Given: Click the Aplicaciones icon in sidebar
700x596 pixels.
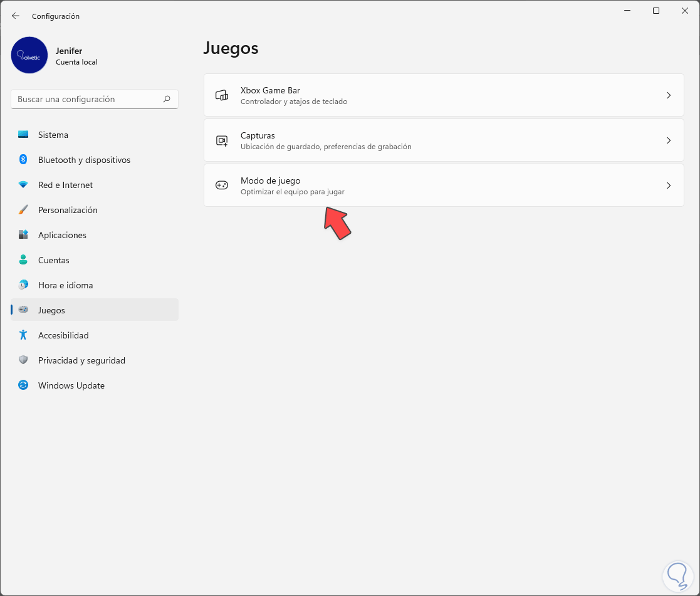Looking at the screenshot, I should 23,235.
